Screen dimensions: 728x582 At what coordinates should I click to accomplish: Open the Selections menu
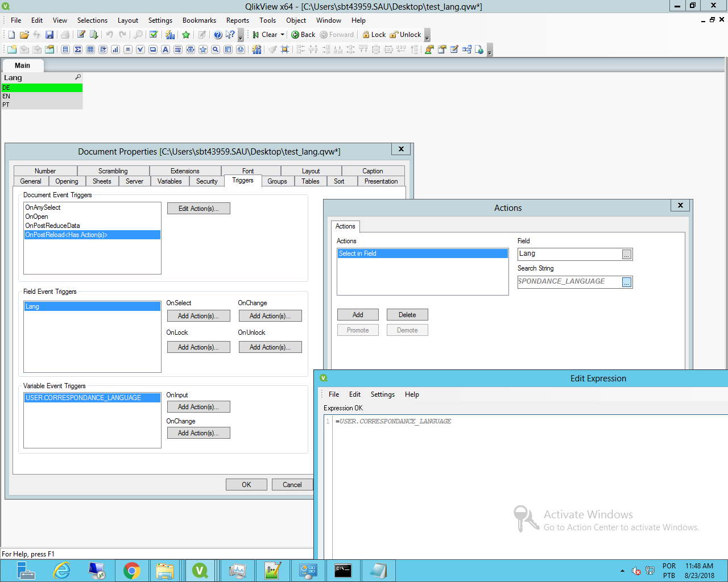(x=92, y=20)
